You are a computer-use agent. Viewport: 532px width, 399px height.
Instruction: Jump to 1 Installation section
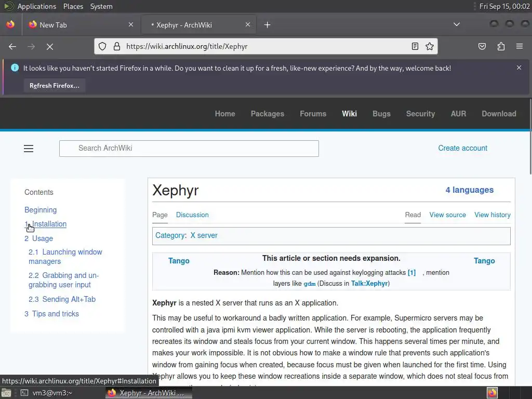click(46, 224)
